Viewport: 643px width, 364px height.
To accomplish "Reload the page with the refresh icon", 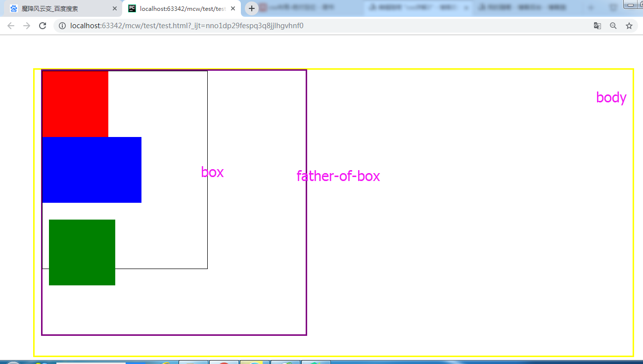I will pyautogui.click(x=43, y=26).
